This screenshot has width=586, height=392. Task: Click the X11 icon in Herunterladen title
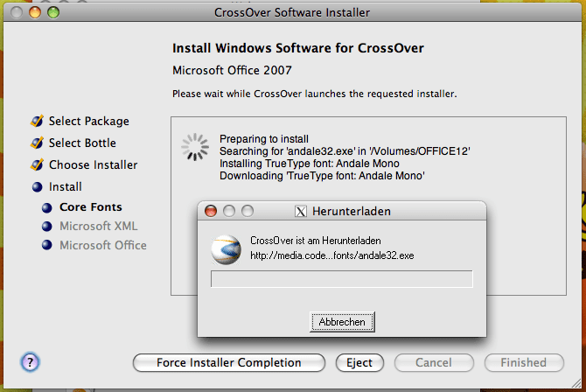point(302,211)
